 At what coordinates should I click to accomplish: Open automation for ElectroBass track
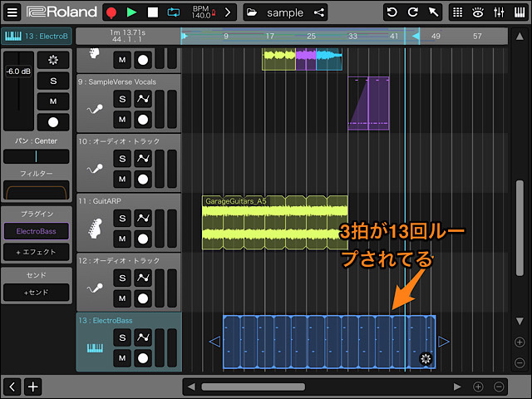(x=143, y=337)
